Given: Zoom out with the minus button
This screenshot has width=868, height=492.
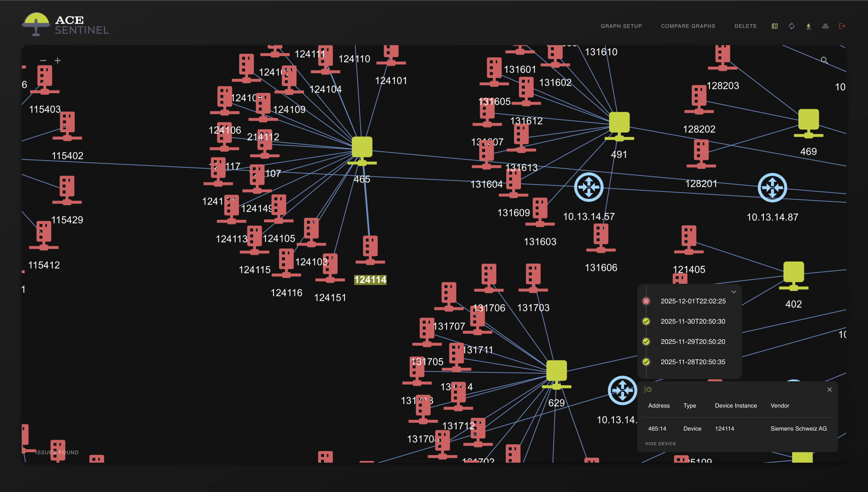Looking at the screenshot, I should (43, 60).
